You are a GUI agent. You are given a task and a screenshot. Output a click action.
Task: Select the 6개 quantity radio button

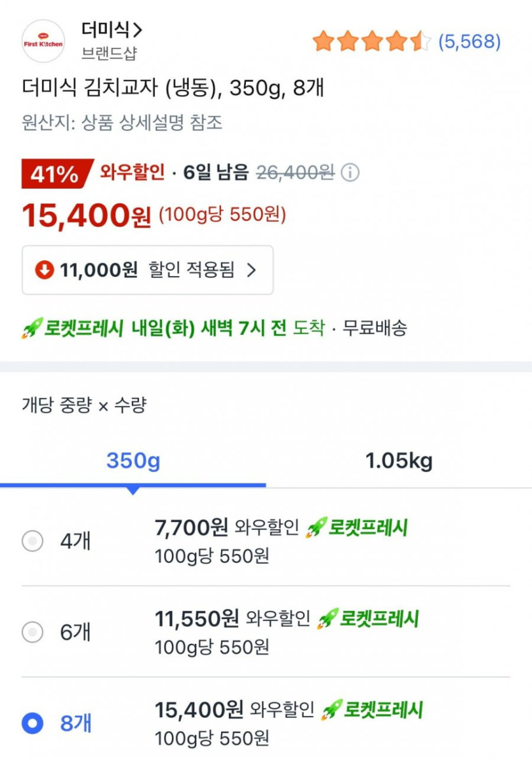32,632
